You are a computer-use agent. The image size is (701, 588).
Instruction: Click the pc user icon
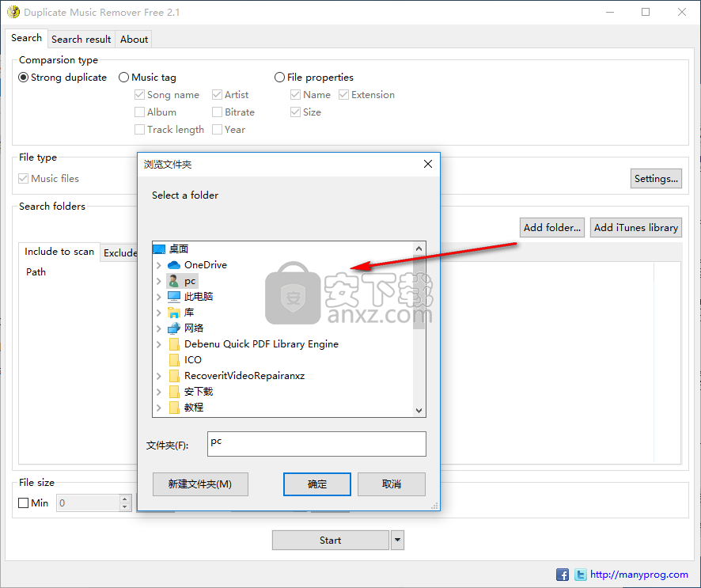pyautogui.click(x=173, y=281)
